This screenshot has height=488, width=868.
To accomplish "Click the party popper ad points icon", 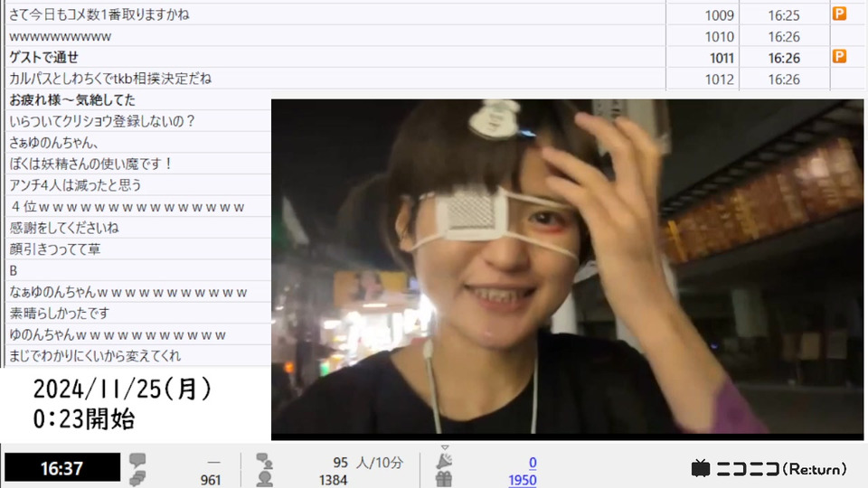I will click(x=444, y=461).
